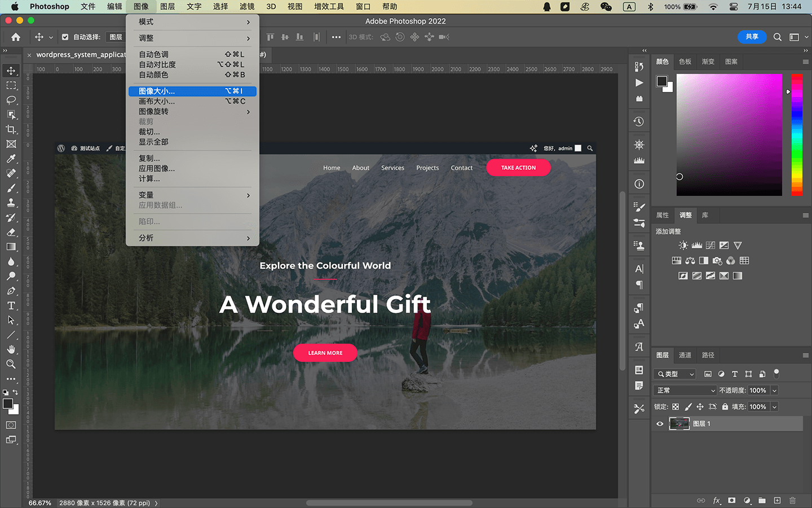Expand the 分析 submenu
The image size is (812, 508).
tap(192, 238)
